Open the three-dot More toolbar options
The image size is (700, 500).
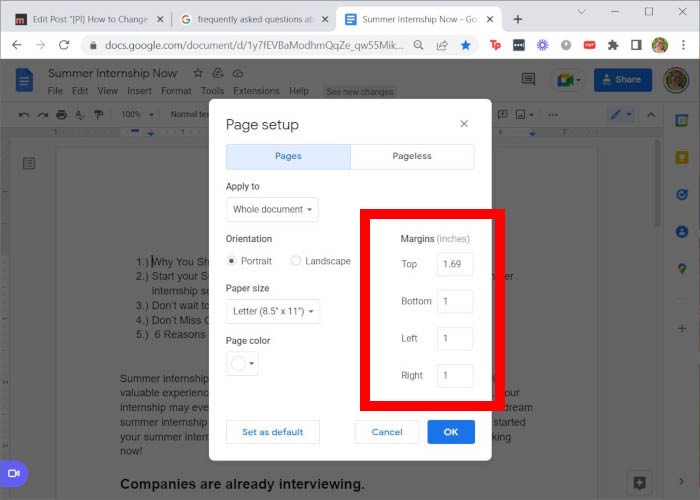click(x=553, y=115)
